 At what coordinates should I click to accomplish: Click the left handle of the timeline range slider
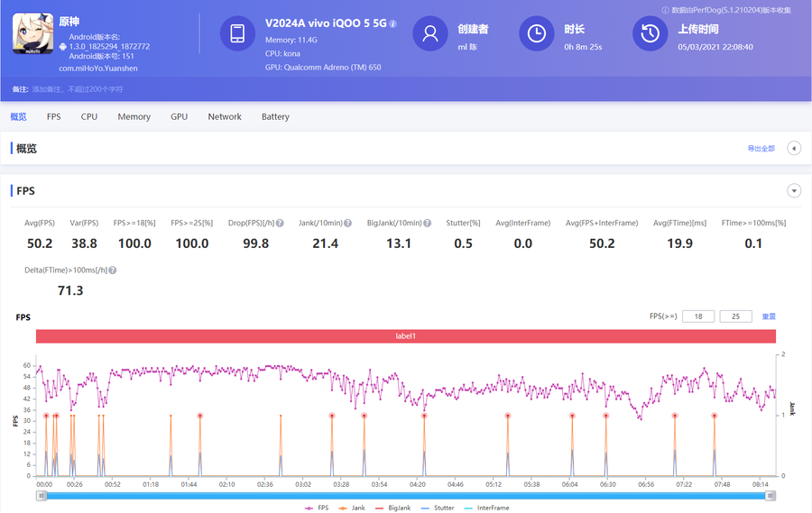point(42,495)
